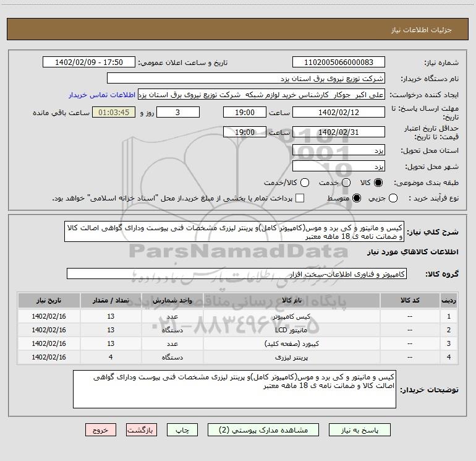476x461 pixels.
Task: Click quantity 4 in the printer row
Action: tap(111, 357)
